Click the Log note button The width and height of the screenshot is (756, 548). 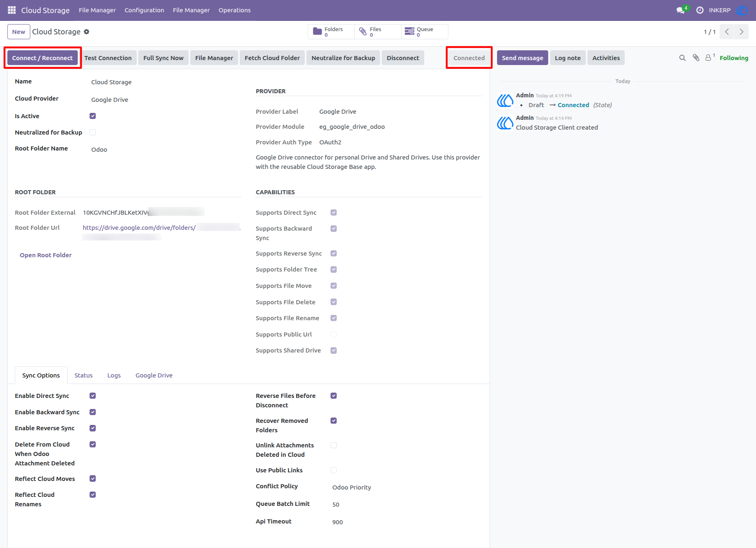(x=568, y=58)
